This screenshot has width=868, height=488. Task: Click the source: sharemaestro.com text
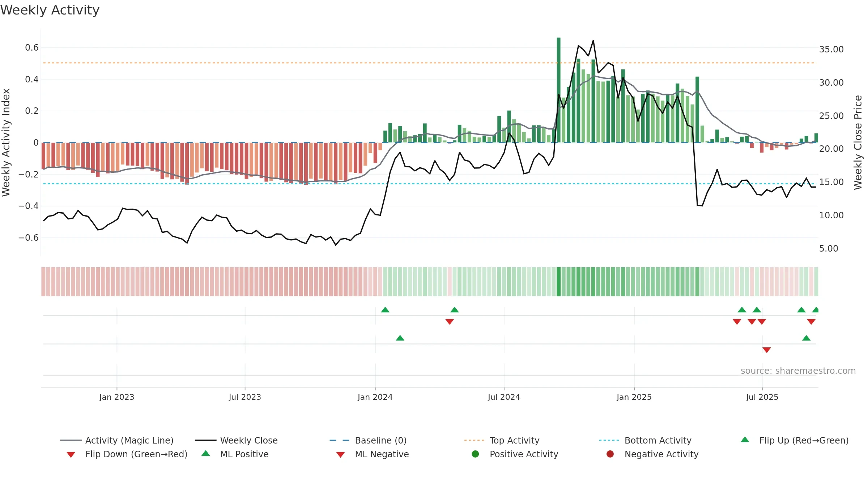(798, 371)
